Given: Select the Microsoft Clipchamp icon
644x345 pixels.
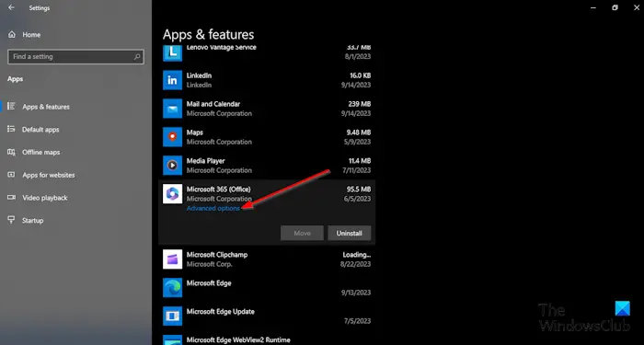Looking at the screenshot, I should pyautogui.click(x=173, y=259).
